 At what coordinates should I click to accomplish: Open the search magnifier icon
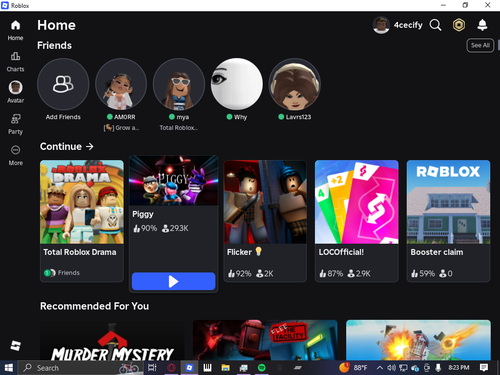click(435, 25)
